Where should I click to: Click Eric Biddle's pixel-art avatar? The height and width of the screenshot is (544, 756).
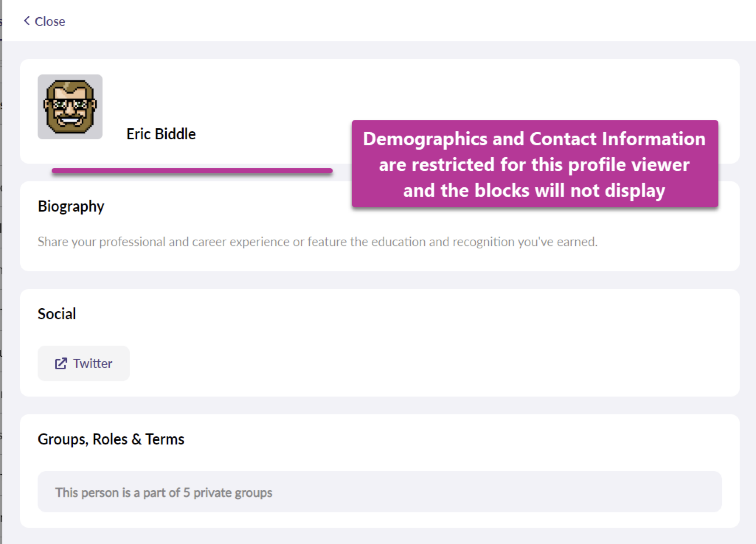[70, 107]
